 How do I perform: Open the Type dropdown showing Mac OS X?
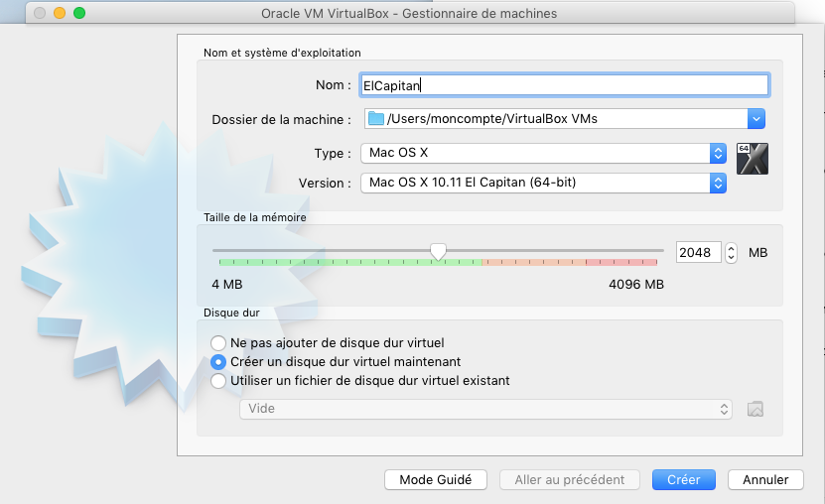[x=543, y=153]
